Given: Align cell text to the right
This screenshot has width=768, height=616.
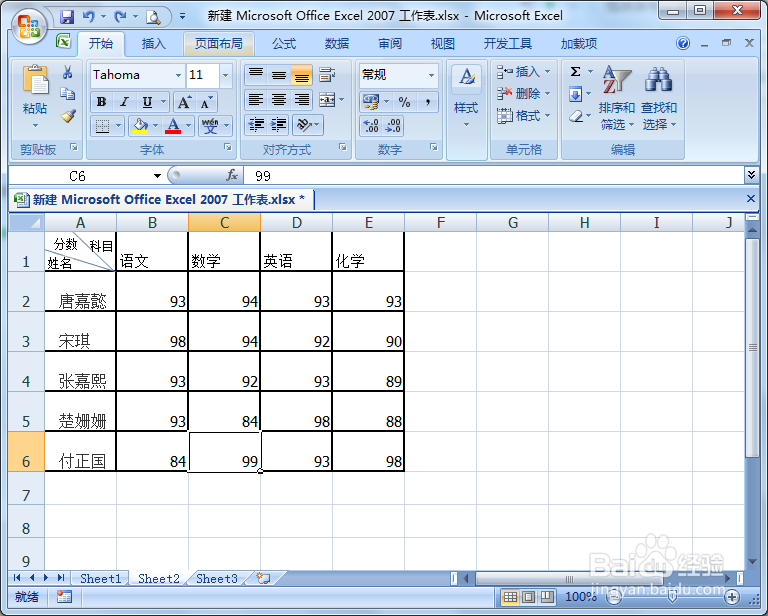Looking at the screenshot, I should coord(302,100).
